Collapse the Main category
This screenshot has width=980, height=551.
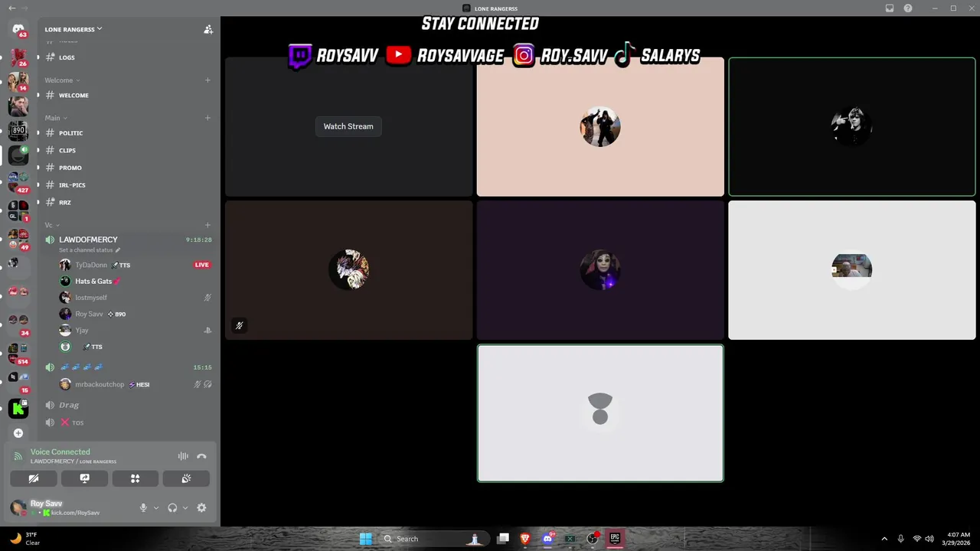[56, 118]
